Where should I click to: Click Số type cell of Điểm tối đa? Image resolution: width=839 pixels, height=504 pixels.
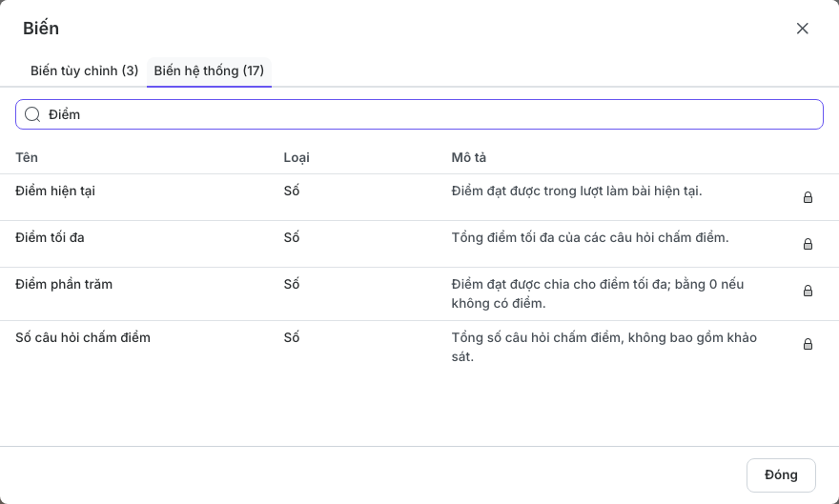click(x=292, y=237)
